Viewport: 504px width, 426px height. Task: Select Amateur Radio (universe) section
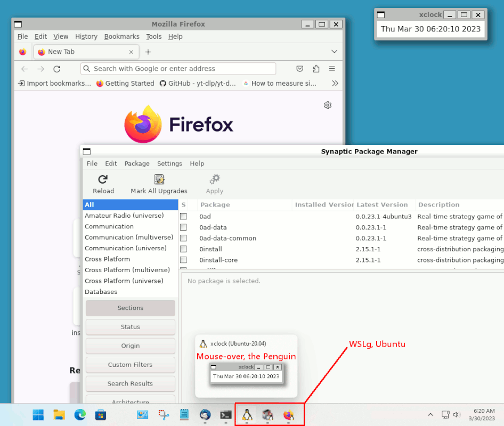(x=131, y=216)
